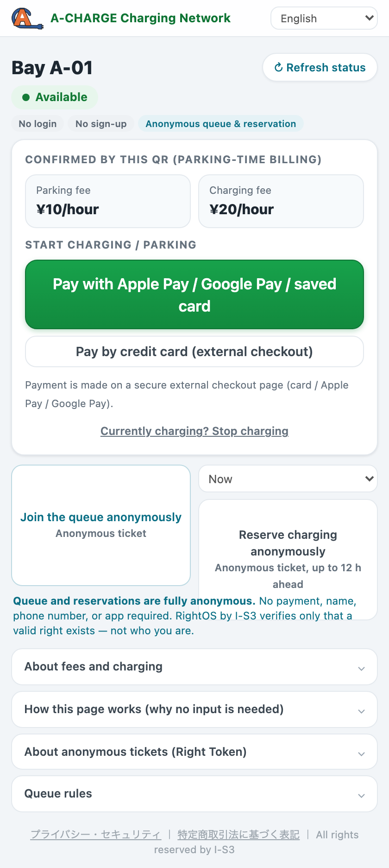Click the Anonymous queue & reservation tag

tap(221, 124)
